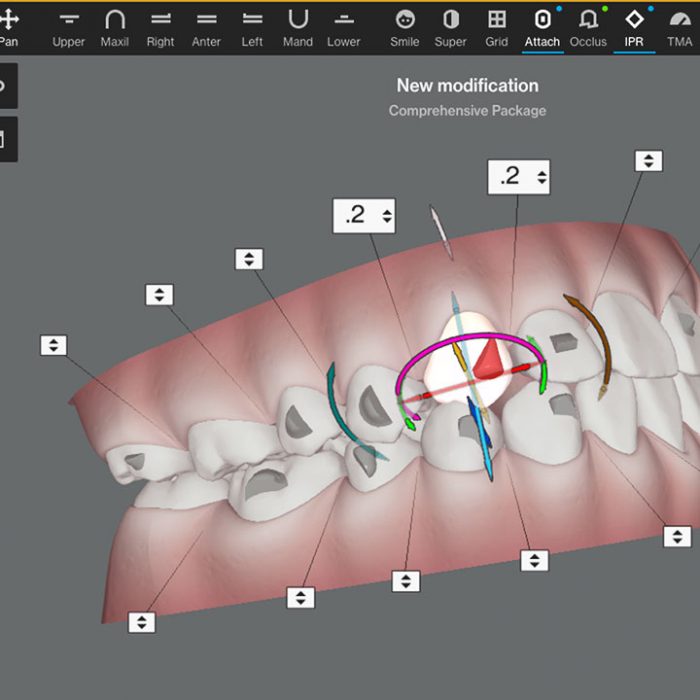Switch to Maxillary occlusal view
Image resolution: width=700 pixels, height=700 pixels.
(x=115, y=29)
